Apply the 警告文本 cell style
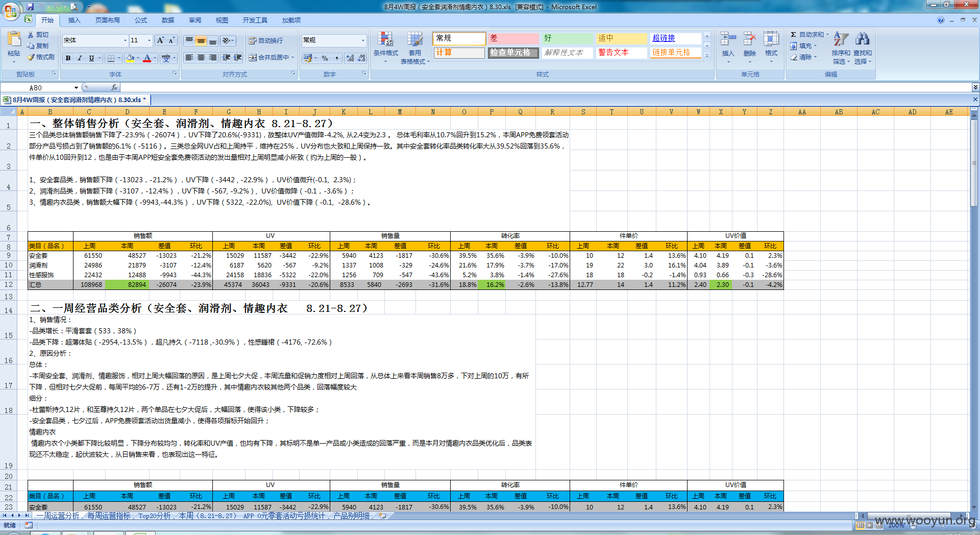 point(621,53)
